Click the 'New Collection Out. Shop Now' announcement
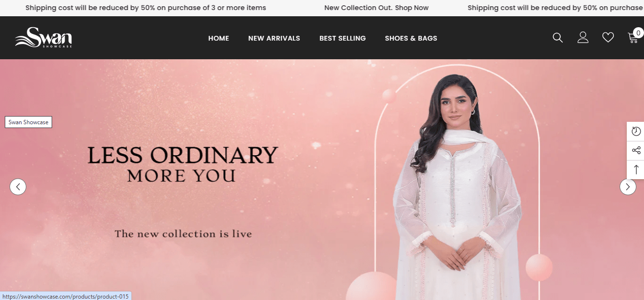 pos(376,8)
